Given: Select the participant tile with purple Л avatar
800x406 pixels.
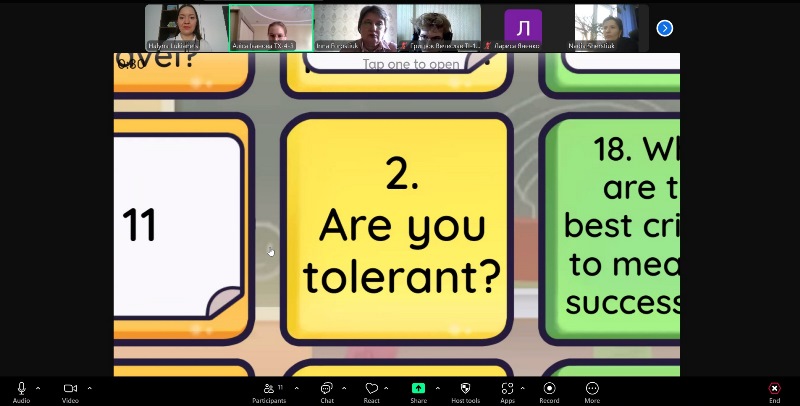Looking at the screenshot, I should coord(523,28).
